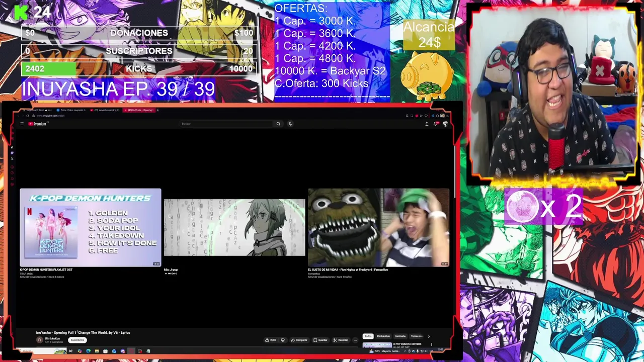Select the RirrikkuKun filter chip
The image size is (644, 362).
click(383, 336)
